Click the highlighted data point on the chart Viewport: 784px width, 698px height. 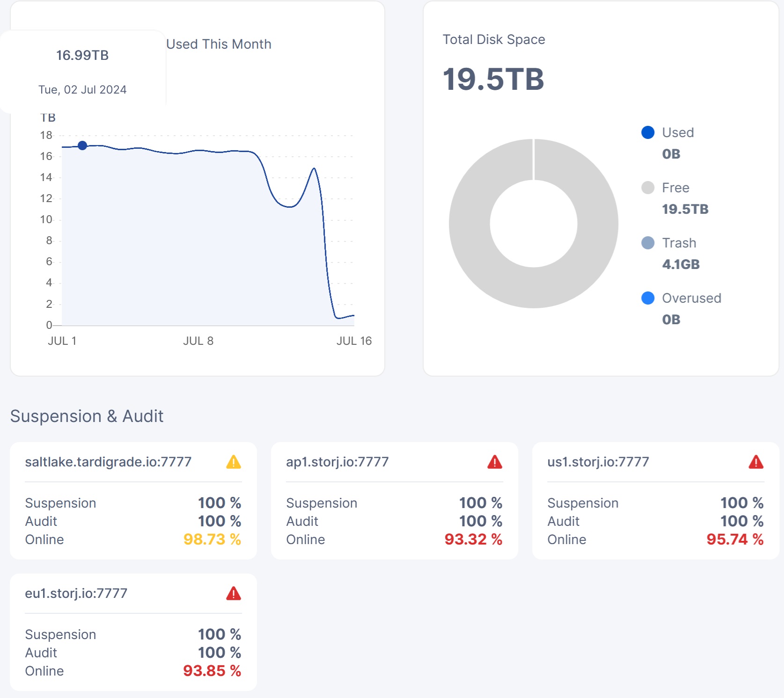click(x=82, y=145)
